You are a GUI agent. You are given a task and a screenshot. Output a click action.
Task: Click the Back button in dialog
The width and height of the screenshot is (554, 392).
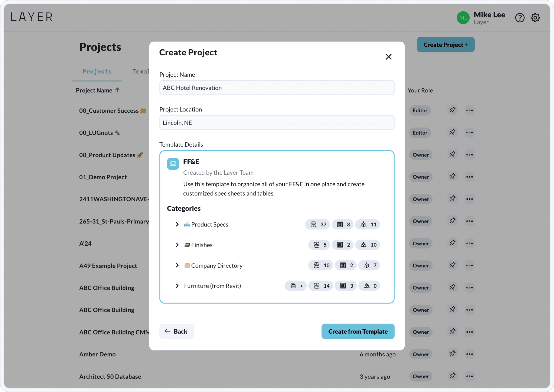pos(176,331)
